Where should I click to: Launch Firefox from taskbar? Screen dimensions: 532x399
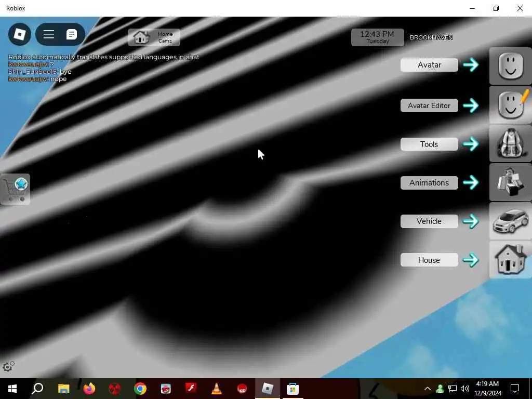(89, 389)
